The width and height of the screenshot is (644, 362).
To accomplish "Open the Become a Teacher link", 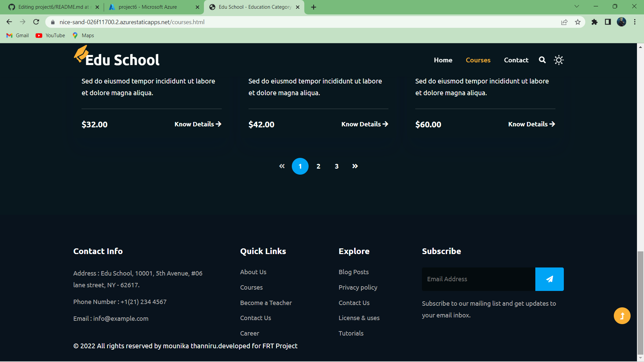I will point(266,303).
